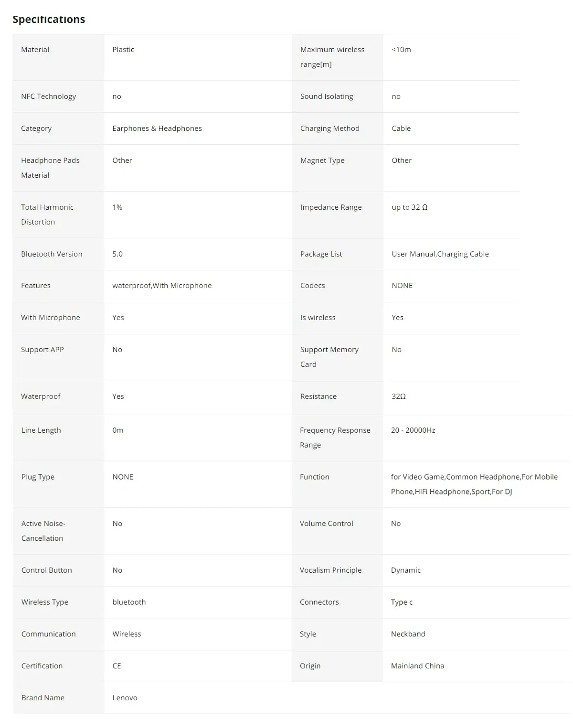This screenshot has width=573, height=728.
Task: Click the Vocalism Principle Dynamic value
Action: point(406,570)
